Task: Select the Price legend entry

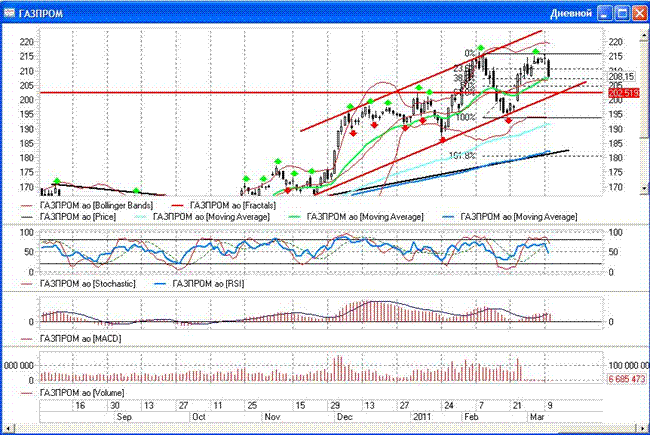Action: click(68, 217)
